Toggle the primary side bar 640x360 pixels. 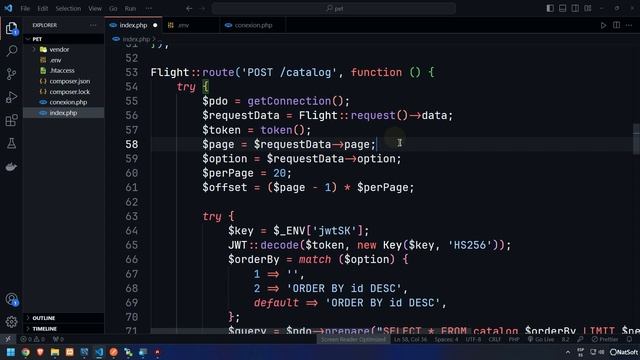[x=550, y=8]
